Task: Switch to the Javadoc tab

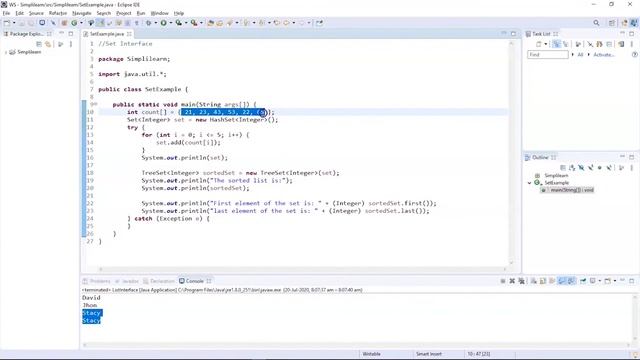Action: click(x=127, y=281)
